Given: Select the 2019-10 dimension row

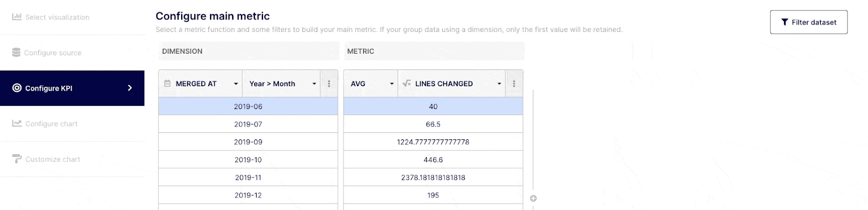Looking at the screenshot, I should (248, 160).
